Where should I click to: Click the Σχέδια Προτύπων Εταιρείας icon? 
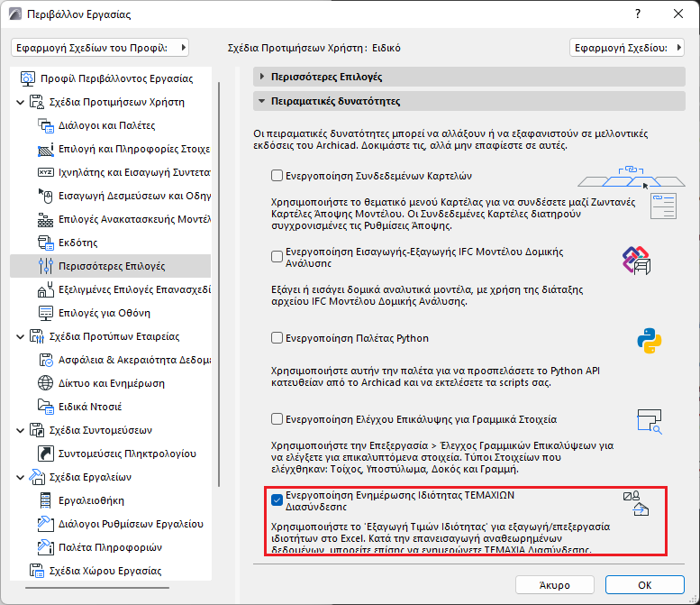point(37,336)
